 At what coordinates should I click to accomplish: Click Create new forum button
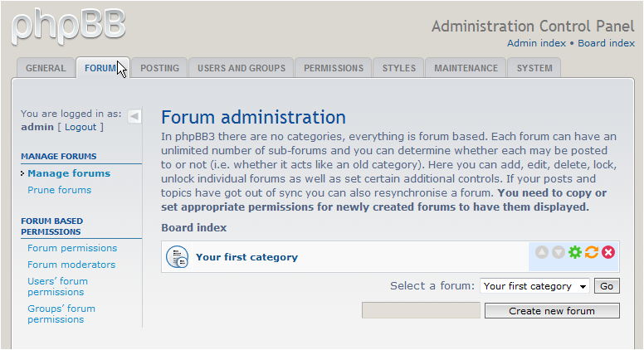click(552, 311)
